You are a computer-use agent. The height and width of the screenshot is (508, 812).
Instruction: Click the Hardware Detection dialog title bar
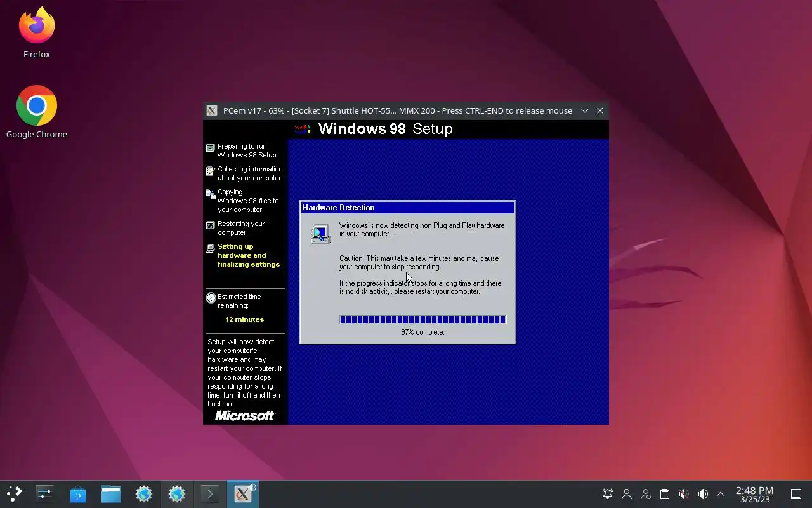click(407, 208)
